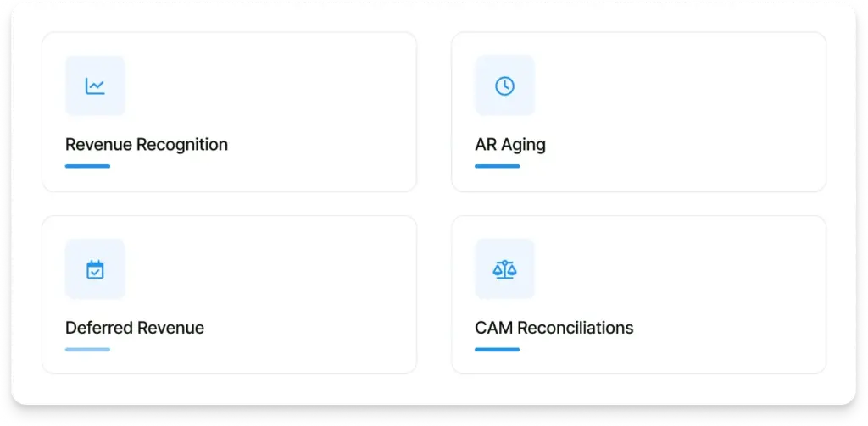Image resolution: width=868 pixels, height=426 pixels.
Task: Click the line chart icon for Revenue Recognition
Action: click(95, 86)
